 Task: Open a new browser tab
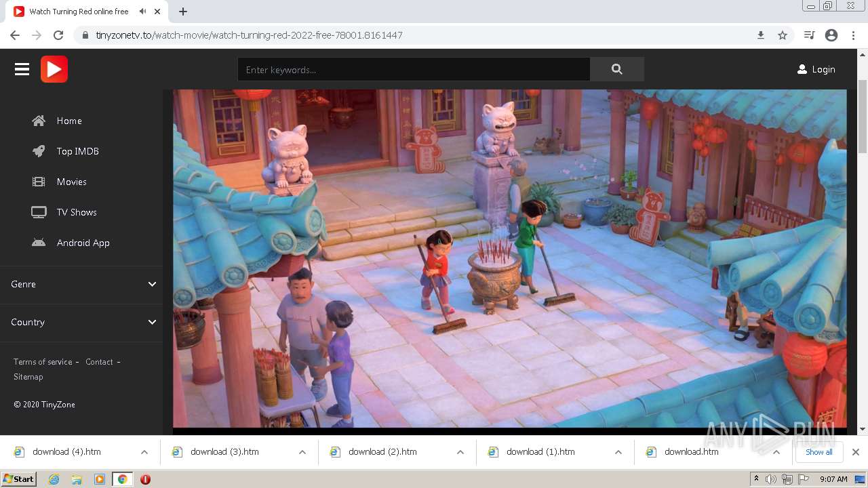[183, 12]
